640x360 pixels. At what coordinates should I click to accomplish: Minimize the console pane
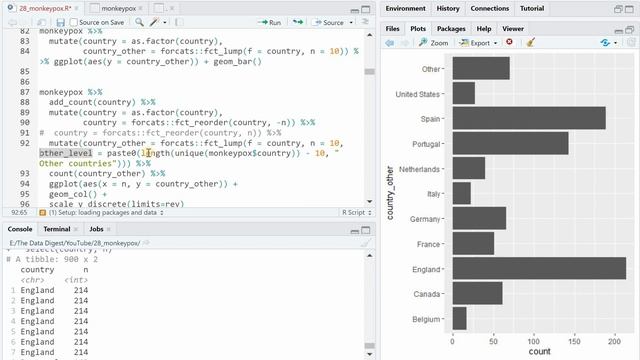pos(355,231)
